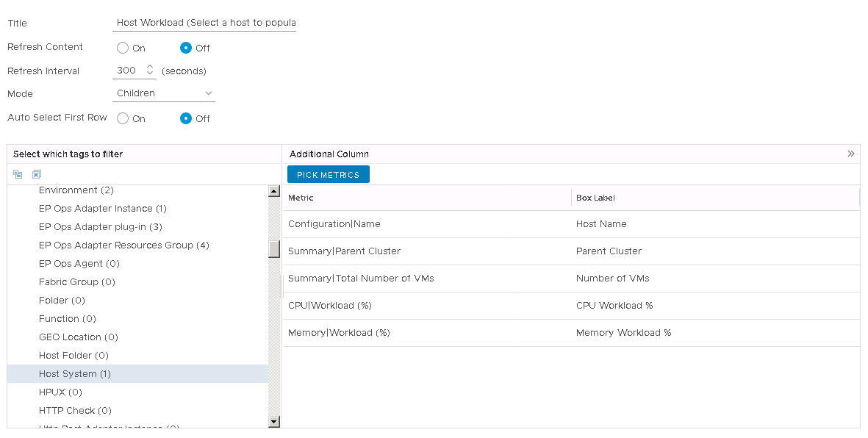This screenshot has height=438, width=868.
Task: Select the Host System (1) tag
Action: 75,374
